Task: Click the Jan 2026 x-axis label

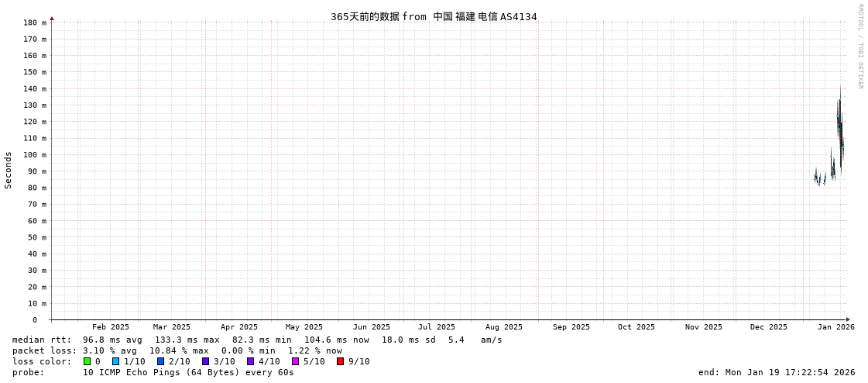Action: click(836, 327)
